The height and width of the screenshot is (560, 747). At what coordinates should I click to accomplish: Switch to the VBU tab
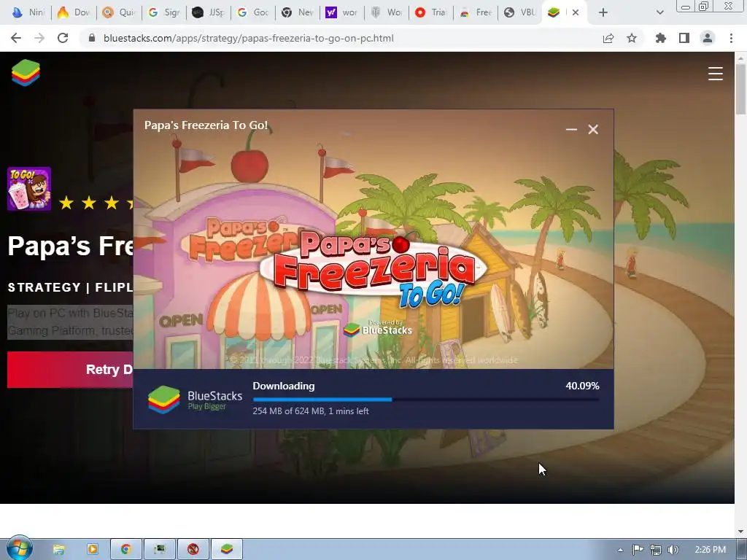tap(520, 12)
